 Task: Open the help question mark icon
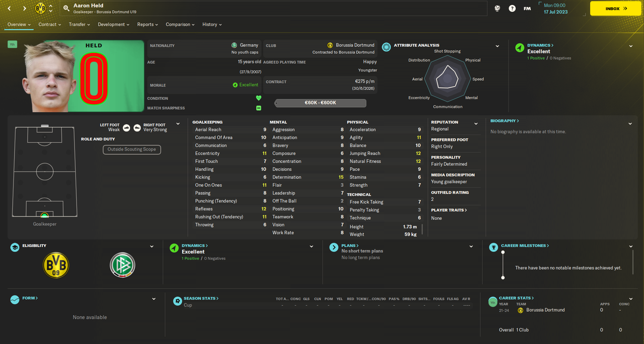point(512,9)
